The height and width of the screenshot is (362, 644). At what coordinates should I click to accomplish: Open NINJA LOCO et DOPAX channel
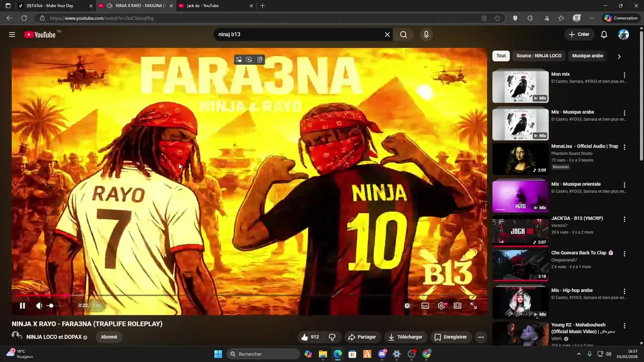pos(54,337)
